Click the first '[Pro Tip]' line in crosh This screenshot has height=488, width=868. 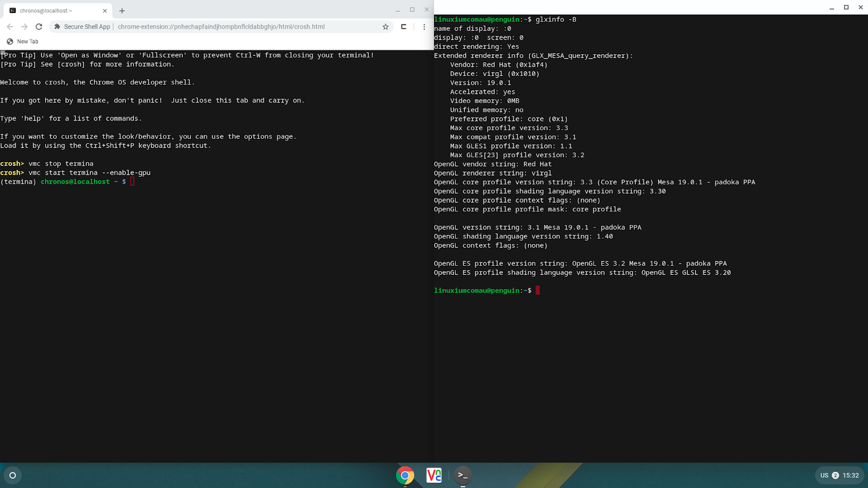(187, 55)
